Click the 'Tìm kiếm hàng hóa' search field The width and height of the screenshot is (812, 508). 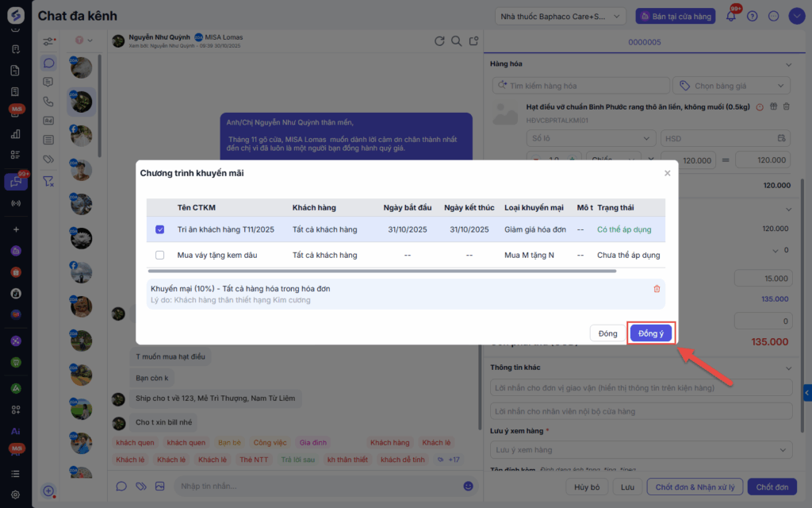[x=580, y=86]
